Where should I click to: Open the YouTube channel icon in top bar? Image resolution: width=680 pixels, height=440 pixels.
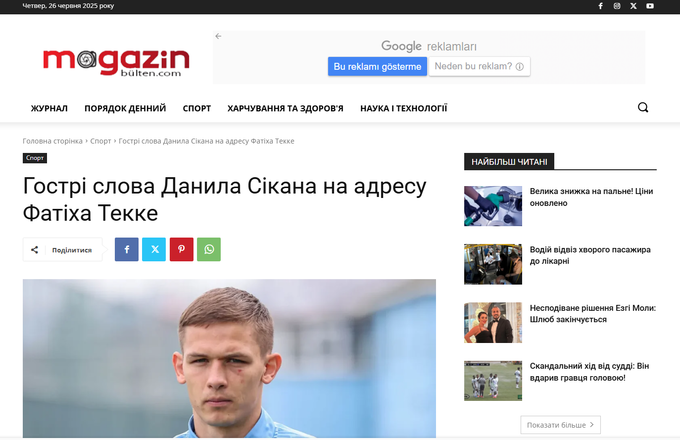click(x=650, y=6)
